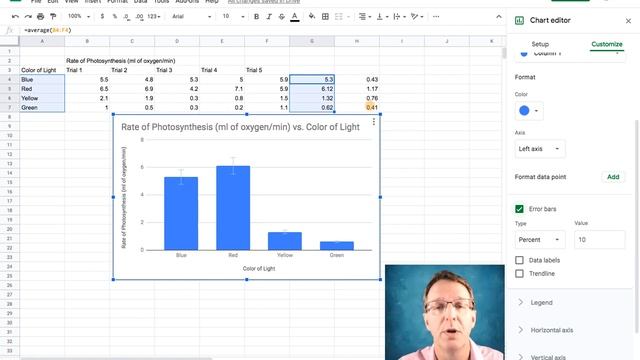The width and height of the screenshot is (640, 360).
Task: Click the error bars Value field
Action: pos(599,240)
